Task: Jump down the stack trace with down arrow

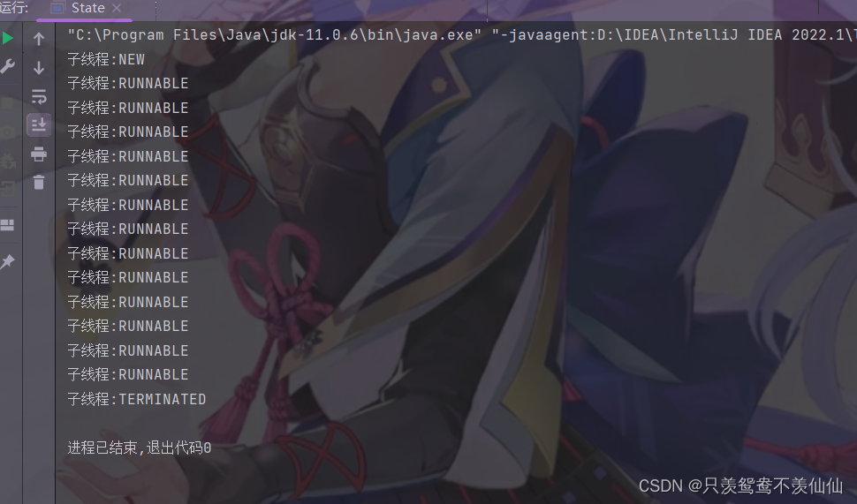Action: point(39,68)
